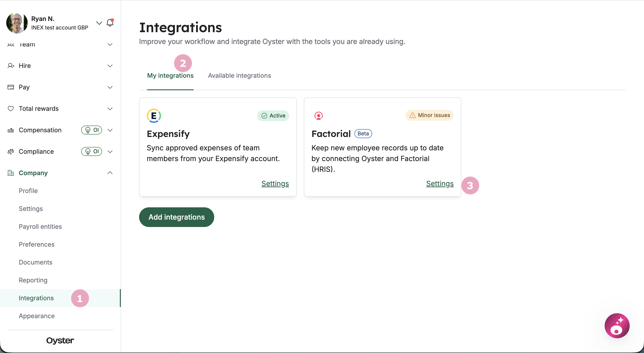This screenshot has width=644, height=353.
Task: Click "INEX test account GBP" text
Action: [60, 27]
